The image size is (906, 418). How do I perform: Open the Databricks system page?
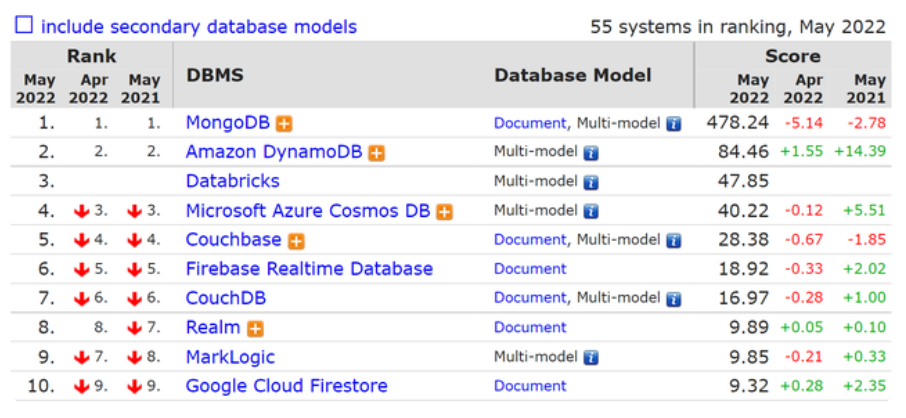pos(232,181)
